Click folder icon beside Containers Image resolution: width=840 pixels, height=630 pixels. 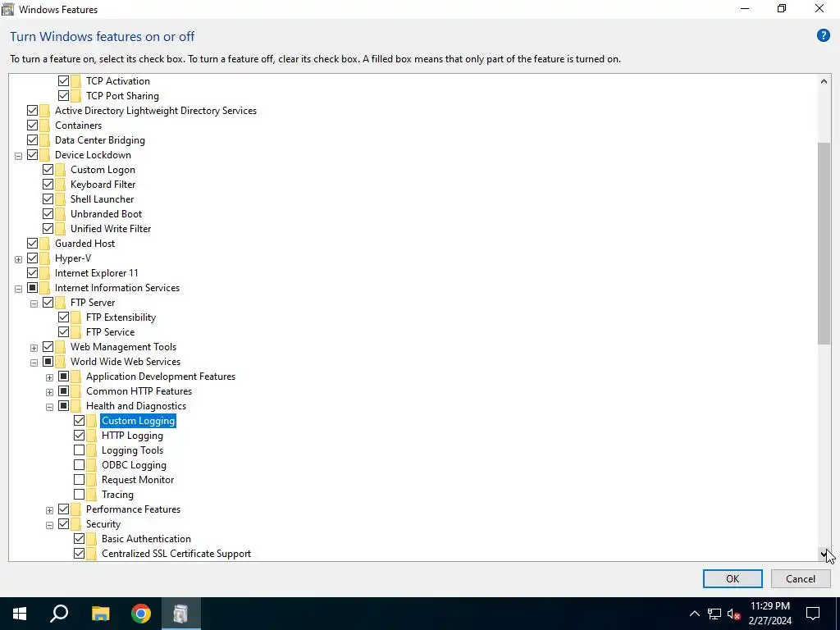click(x=44, y=126)
